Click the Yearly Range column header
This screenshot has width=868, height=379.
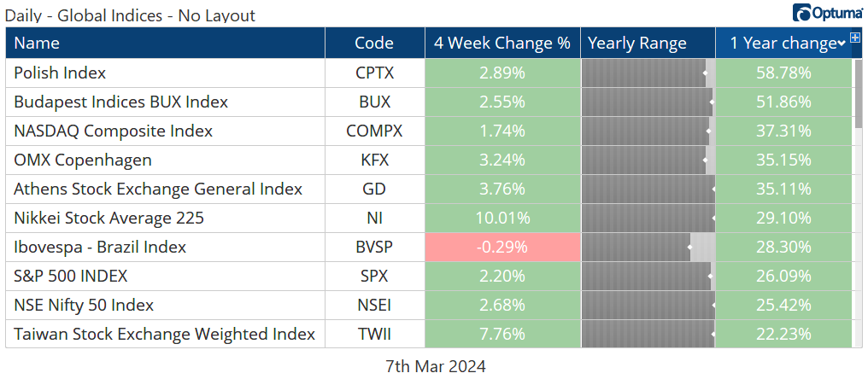coord(637,44)
